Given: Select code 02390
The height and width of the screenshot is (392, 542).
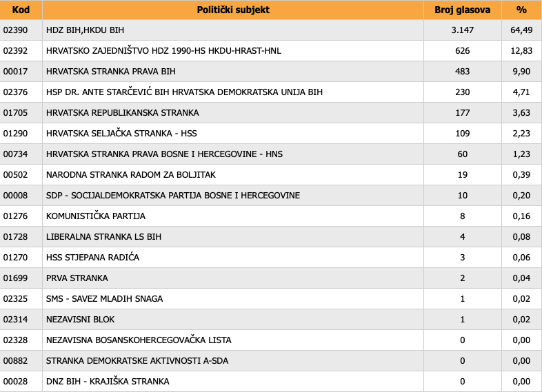Looking at the screenshot, I should (x=15, y=30).
